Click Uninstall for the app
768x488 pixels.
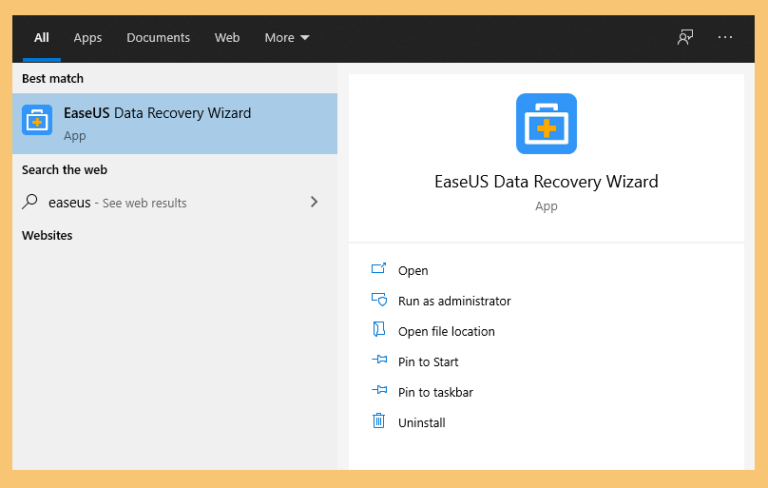tap(421, 422)
